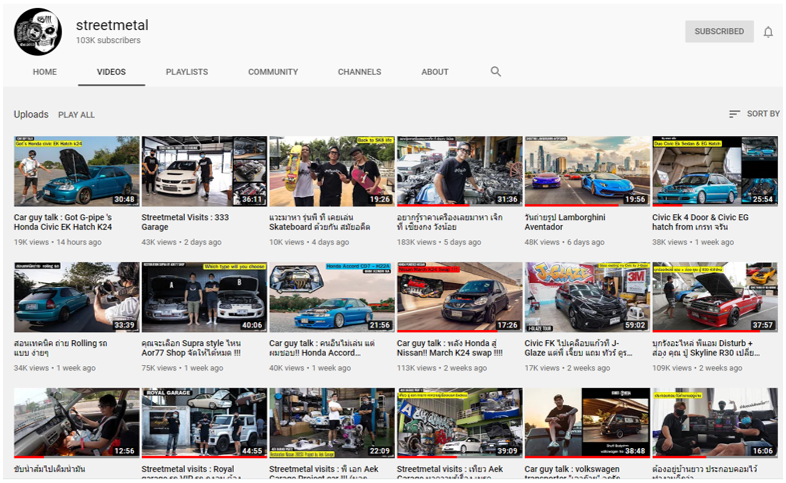Click title 'Civic Ek 4 Door & Civic EG hatch'
786x483 pixels.
point(700,222)
